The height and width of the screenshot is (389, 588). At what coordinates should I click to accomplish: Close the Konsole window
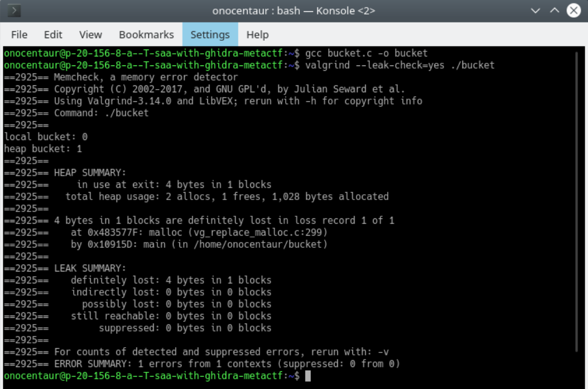pos(574,11)
